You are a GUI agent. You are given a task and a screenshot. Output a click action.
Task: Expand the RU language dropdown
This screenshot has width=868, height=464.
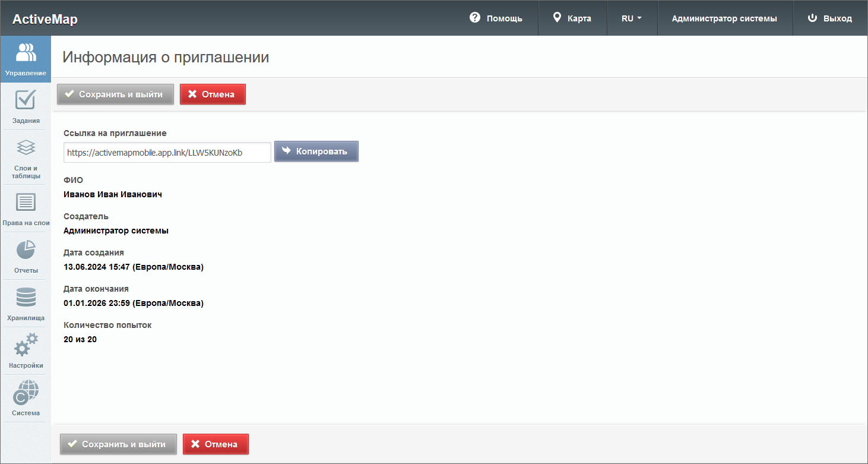pos(632,18)
